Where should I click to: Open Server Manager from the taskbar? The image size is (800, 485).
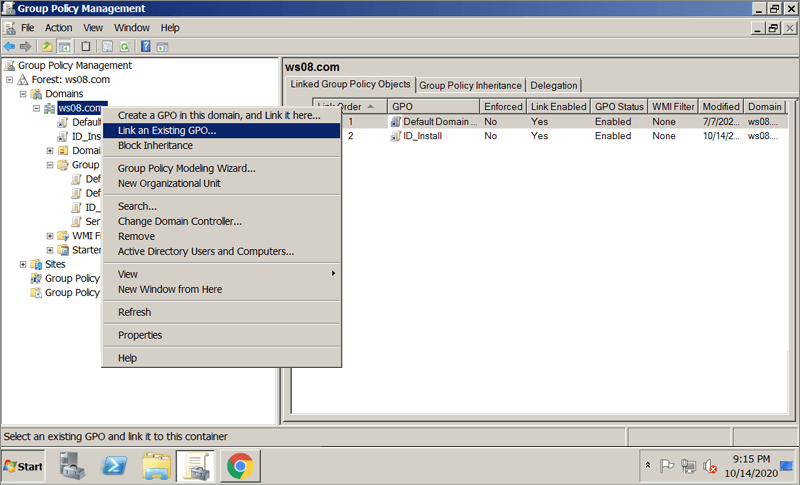pyautogui.click(x=72, y=466)
